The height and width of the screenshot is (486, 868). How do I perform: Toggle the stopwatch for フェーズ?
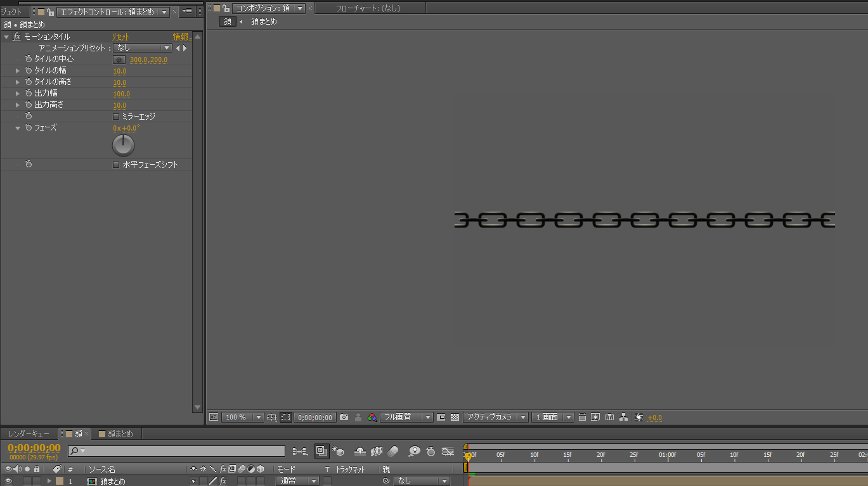click(x=29, y=127)
